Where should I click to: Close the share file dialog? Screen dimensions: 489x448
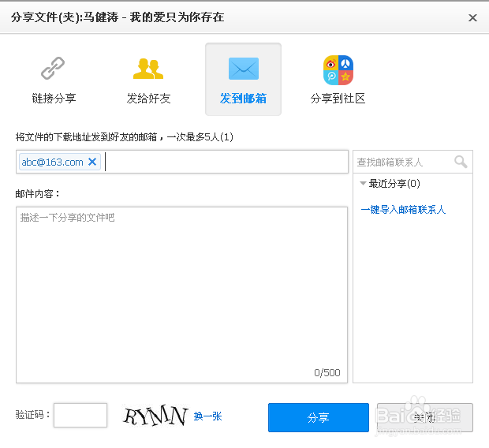[x=472, y=18]
